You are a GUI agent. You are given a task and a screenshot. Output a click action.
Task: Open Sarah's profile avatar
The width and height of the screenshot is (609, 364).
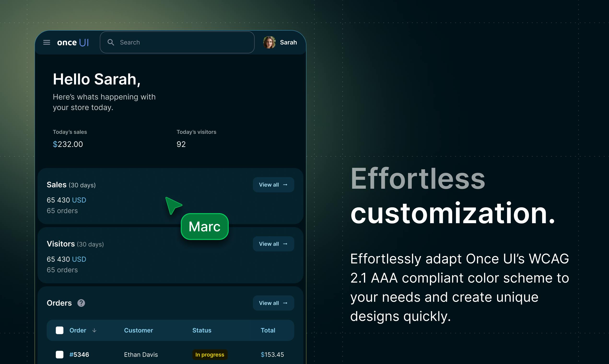click(x=269, y=42)
